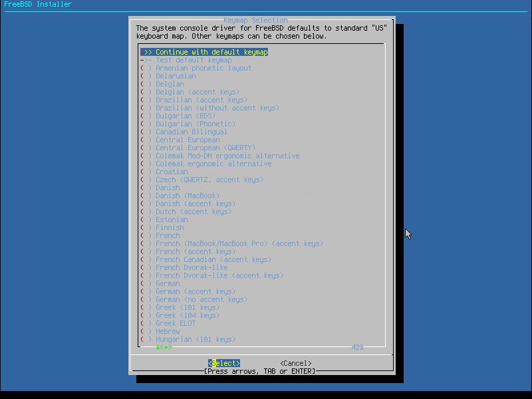The height and width of the screenshot is (399, 532).
Task: Select Brazilian (accent keys) option
Action: pyautogui.click(x=194, y=100)
